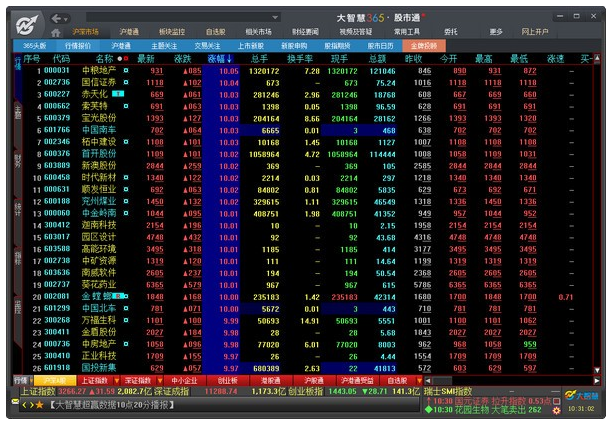Click the horizontal scrollbar left arrow
This screenshot has height=423, width=608.
pyautogui.click(x=428, y=381)
